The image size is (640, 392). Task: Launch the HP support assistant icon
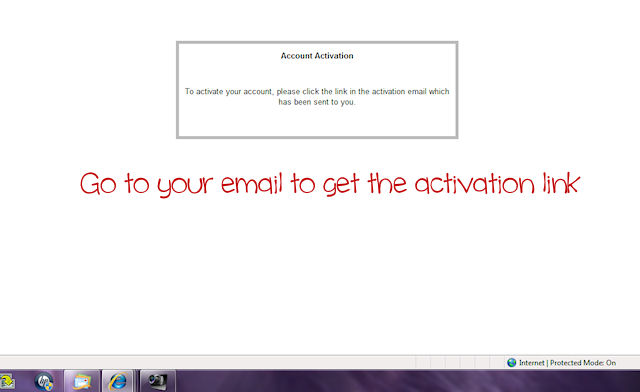(x=44, y=381)
